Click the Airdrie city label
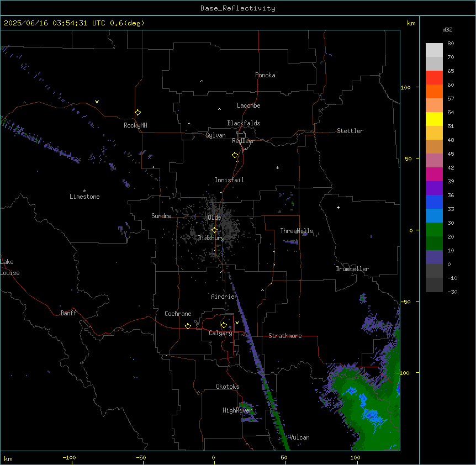Viewport: 476px width, 465px height. (x=223, y=297)
